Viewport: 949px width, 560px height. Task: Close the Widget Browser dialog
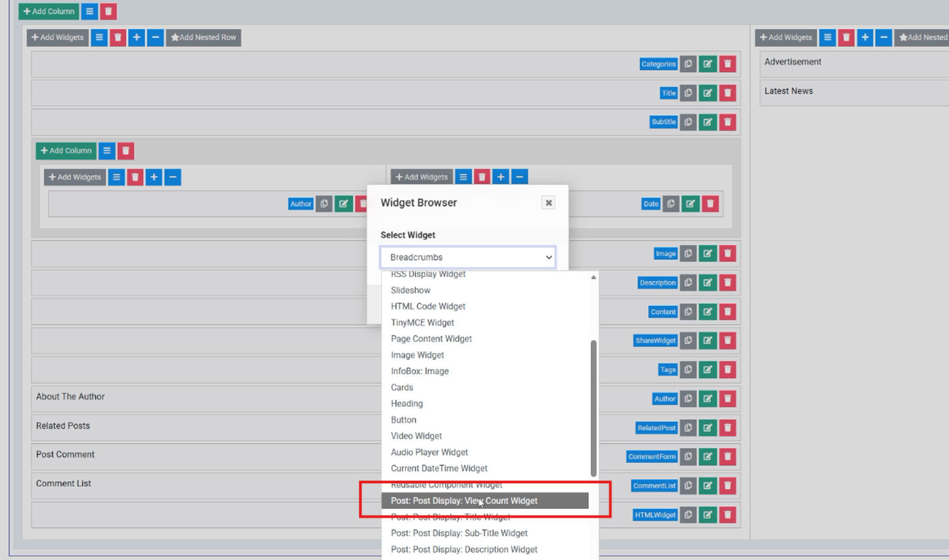tap(548, 202)
